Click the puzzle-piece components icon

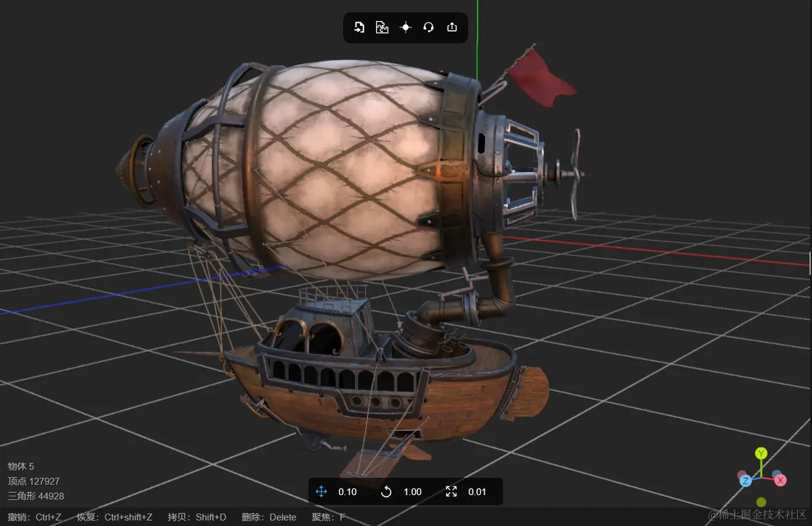tap(382, 27)
